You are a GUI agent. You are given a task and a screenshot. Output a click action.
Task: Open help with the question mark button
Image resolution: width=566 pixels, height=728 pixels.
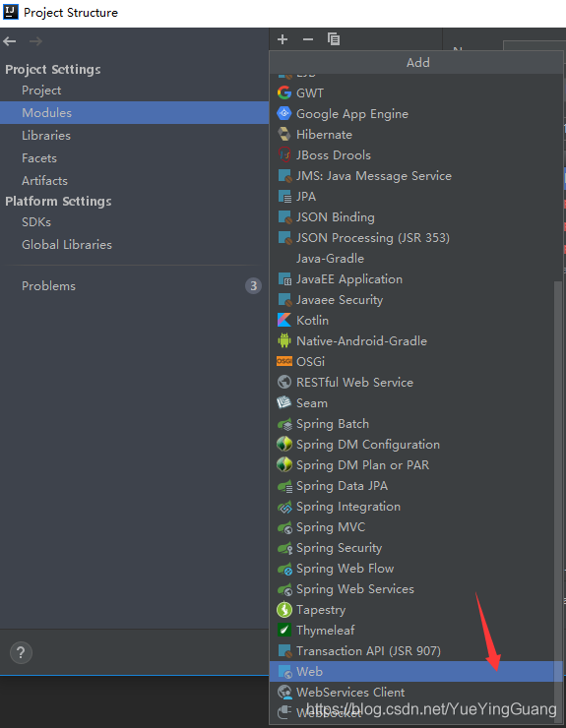(x=21, y=653)
